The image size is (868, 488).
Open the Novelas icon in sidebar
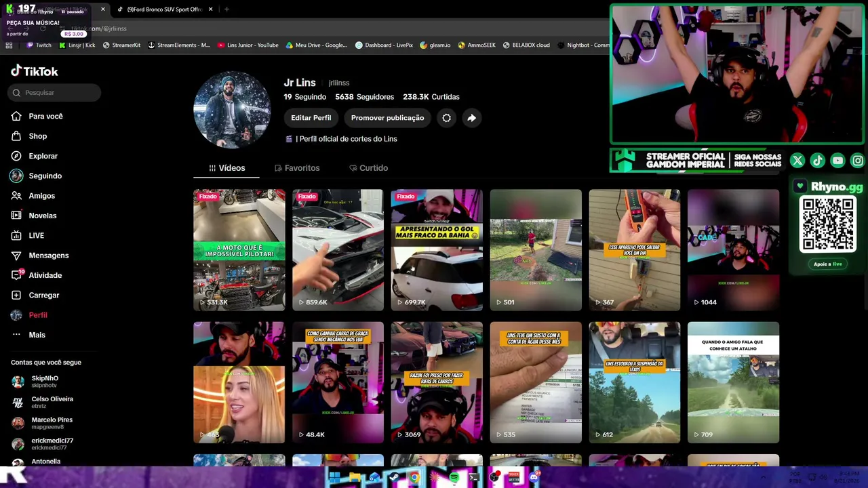point(16,216)
